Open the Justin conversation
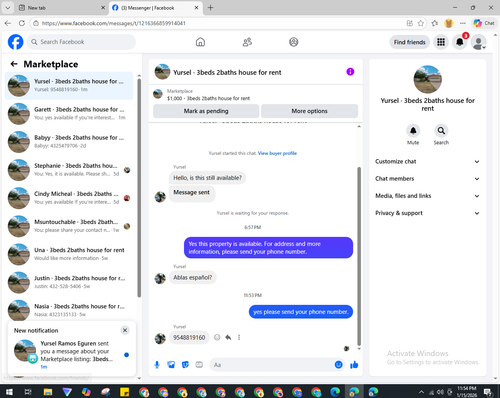The width and height of the screenshot is (500, 398). click(x=69, y=282)
